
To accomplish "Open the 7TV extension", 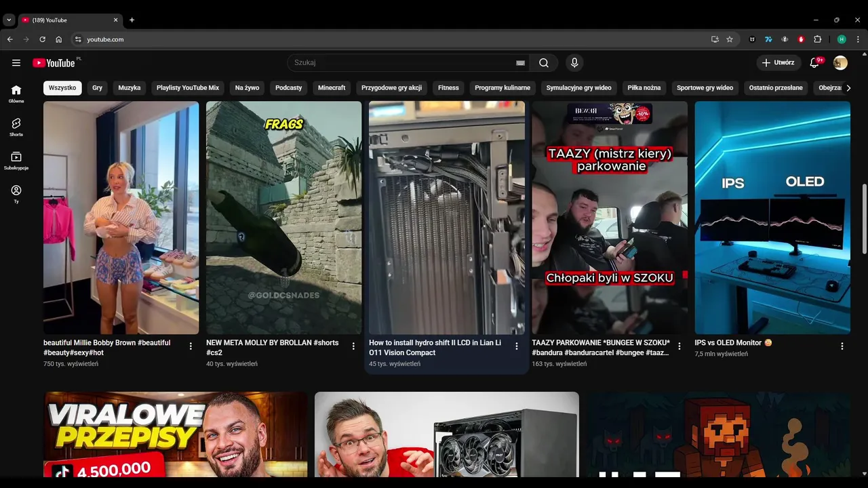I will tap(768, 39).
